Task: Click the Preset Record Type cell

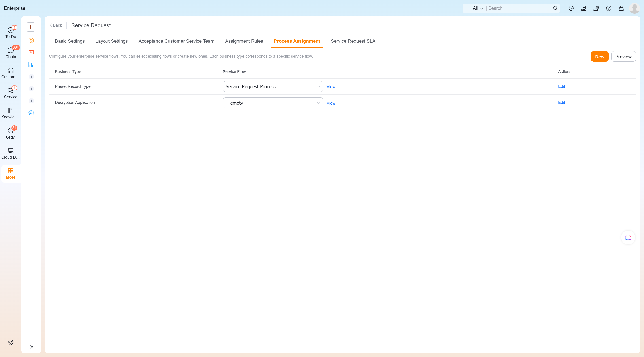Action: coord(72,86)
